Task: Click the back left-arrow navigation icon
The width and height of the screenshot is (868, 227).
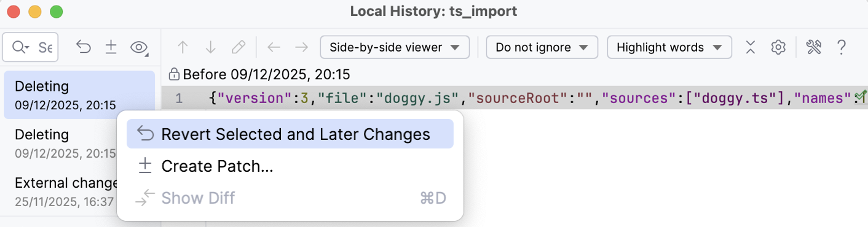Action: 274,47
